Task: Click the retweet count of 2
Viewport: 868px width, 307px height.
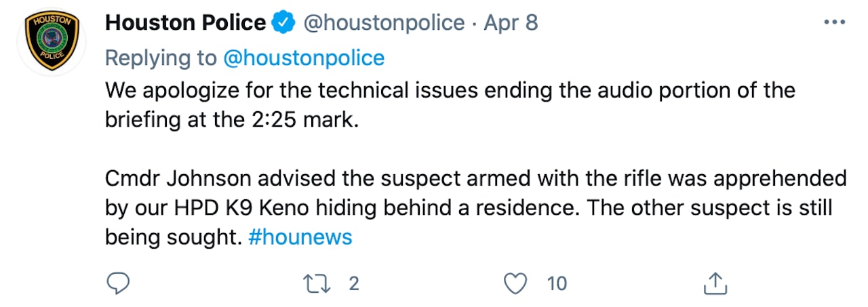Action: point(353,283)
